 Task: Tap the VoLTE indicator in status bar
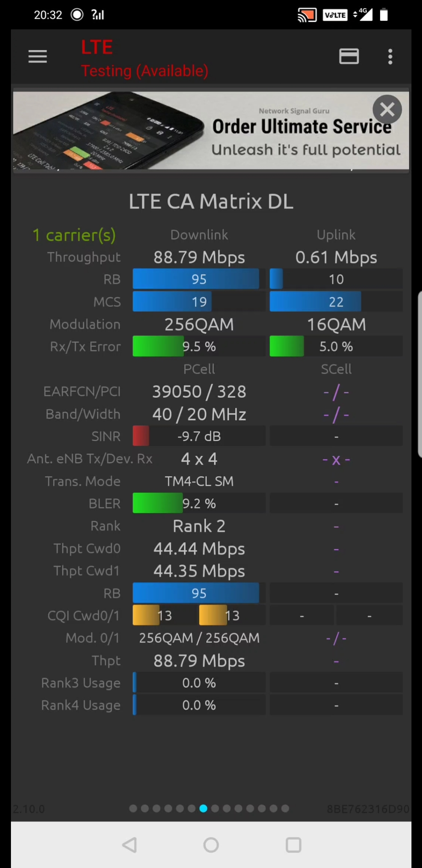tap(334, 14)
